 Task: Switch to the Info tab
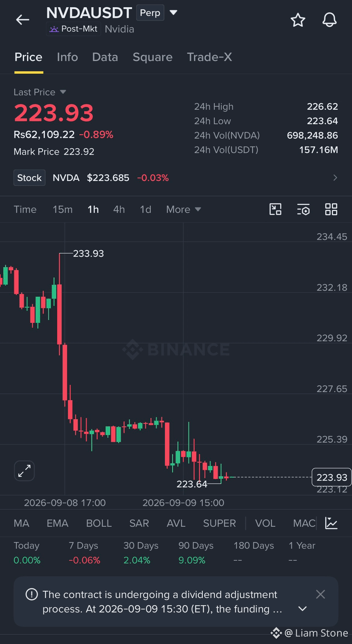67,57
